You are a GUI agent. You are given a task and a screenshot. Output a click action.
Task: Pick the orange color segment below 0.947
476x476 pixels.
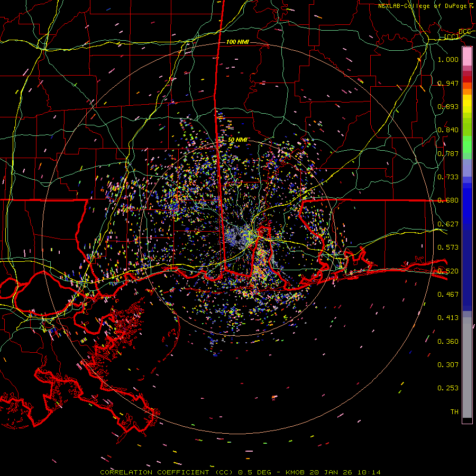point(467,91)
